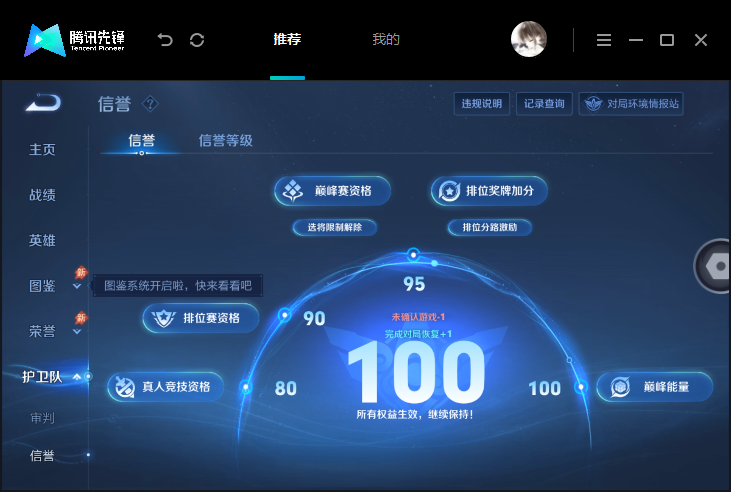Open 违规说明 button
The image size is (731, 492).
pos(482,104)
